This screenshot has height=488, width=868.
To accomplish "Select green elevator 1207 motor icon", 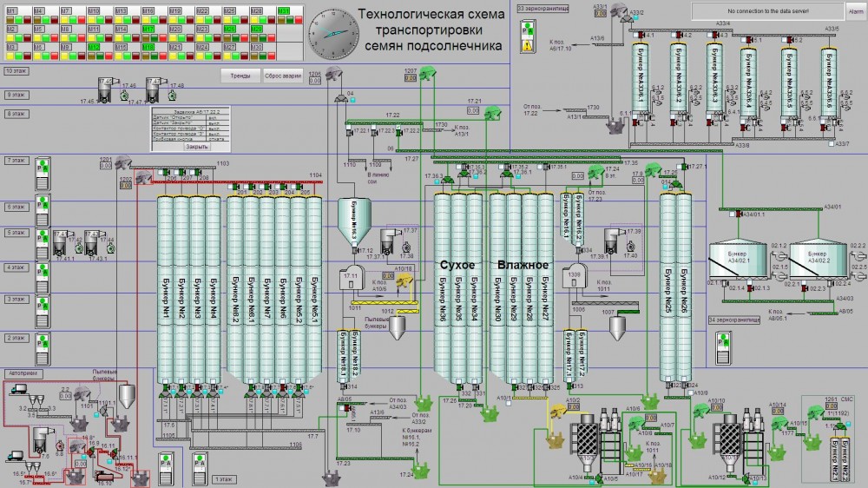I will click(428, 76).
